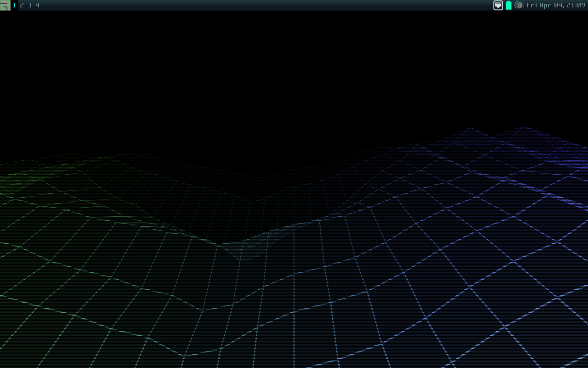Click the cyan volume level arc
Viewport: 588px width, 368px height.
click(515, 5)
